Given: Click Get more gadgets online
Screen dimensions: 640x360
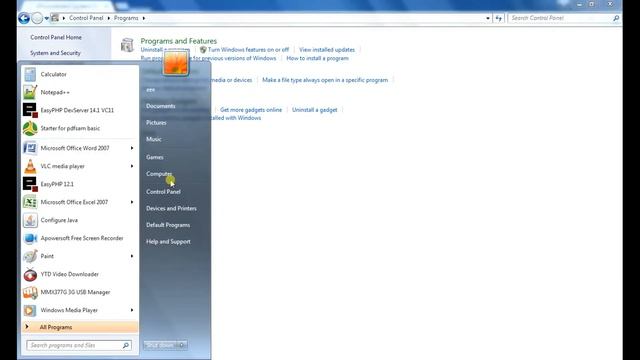Looking at the screenshot, I should (x=251, y=110).
